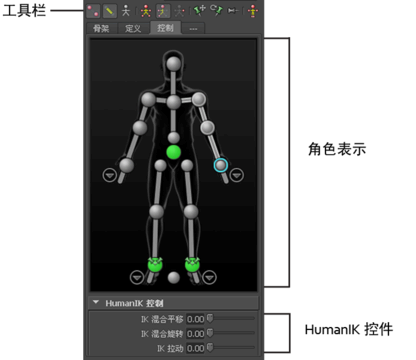This screenshot has width=416, height=360.
Task: Select the Full Body keying mode icon
Action: pyautogui.click(x=146, y=11)
